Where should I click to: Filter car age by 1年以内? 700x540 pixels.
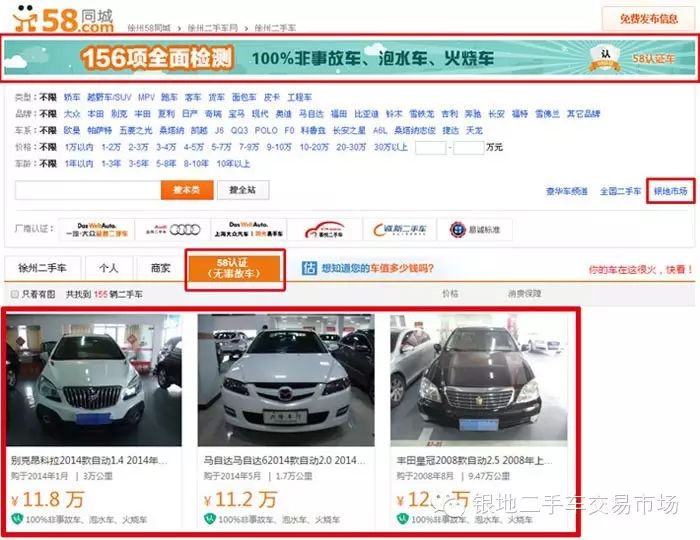(x=79, y=164)
